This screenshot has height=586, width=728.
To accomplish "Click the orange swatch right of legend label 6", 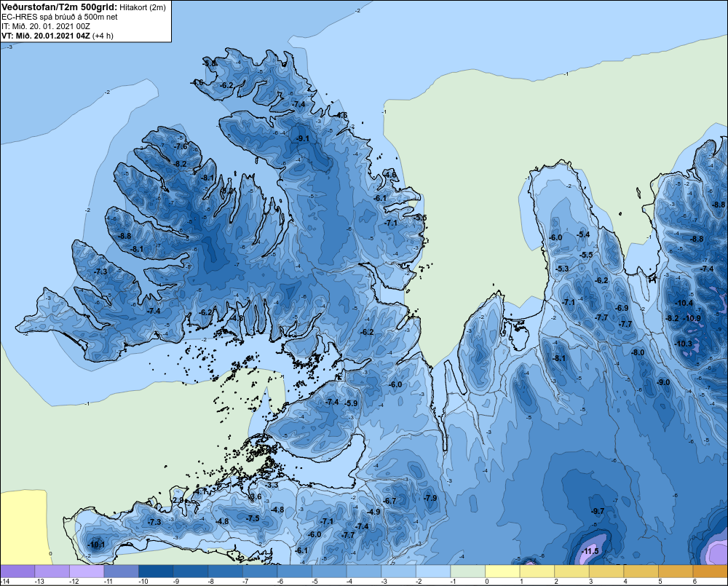I will tap(711, 571).
